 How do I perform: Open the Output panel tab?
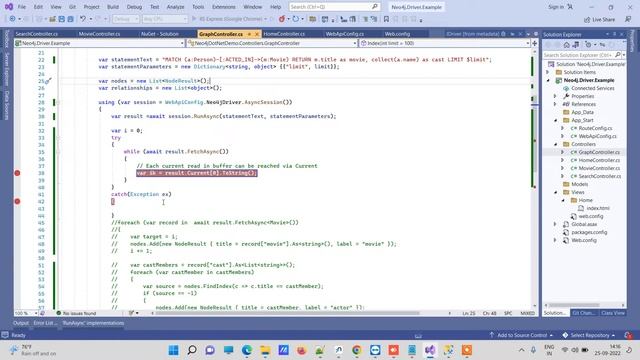click(x=20, y=323)
